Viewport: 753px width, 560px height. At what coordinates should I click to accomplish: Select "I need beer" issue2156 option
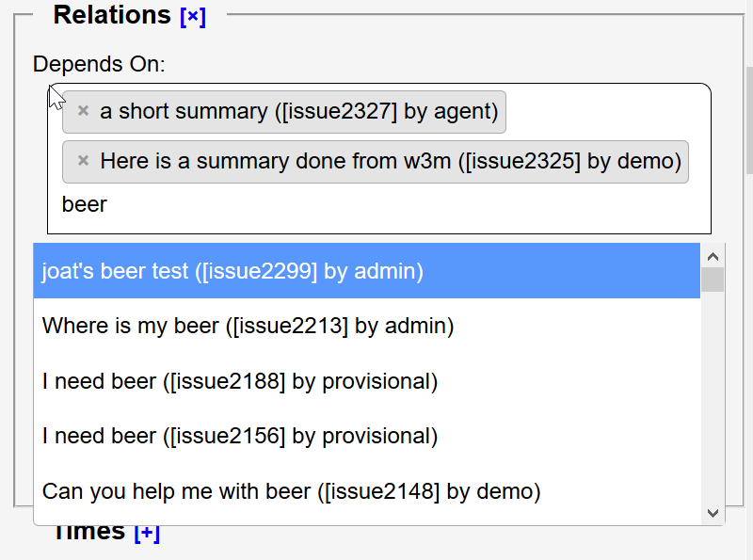tap(240, 437)
